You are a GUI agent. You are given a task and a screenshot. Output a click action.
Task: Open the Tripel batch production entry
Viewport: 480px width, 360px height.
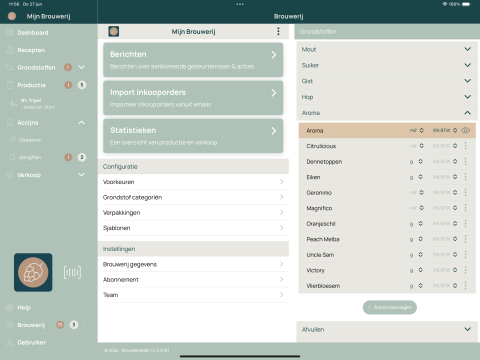point(37,104)
